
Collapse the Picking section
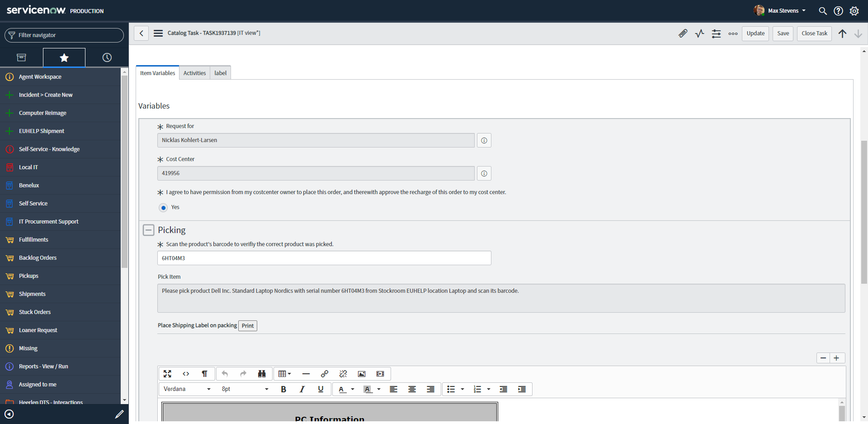click(148, 230)
